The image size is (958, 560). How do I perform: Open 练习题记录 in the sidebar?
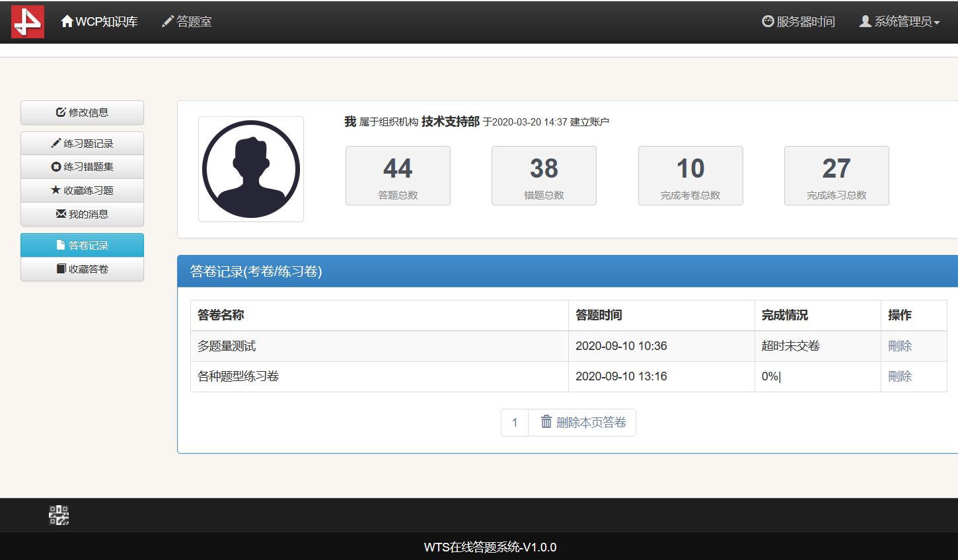point(82,143)
